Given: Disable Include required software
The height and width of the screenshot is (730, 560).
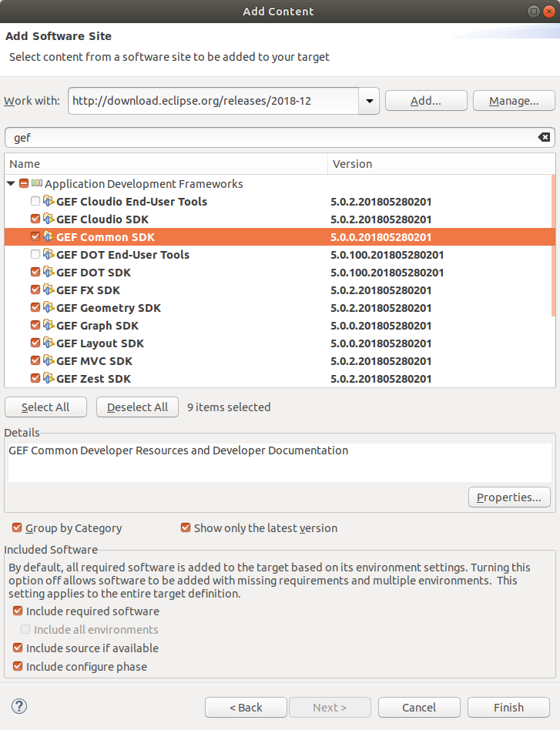Looking at the screenshot, I should [x=18, y=611].
